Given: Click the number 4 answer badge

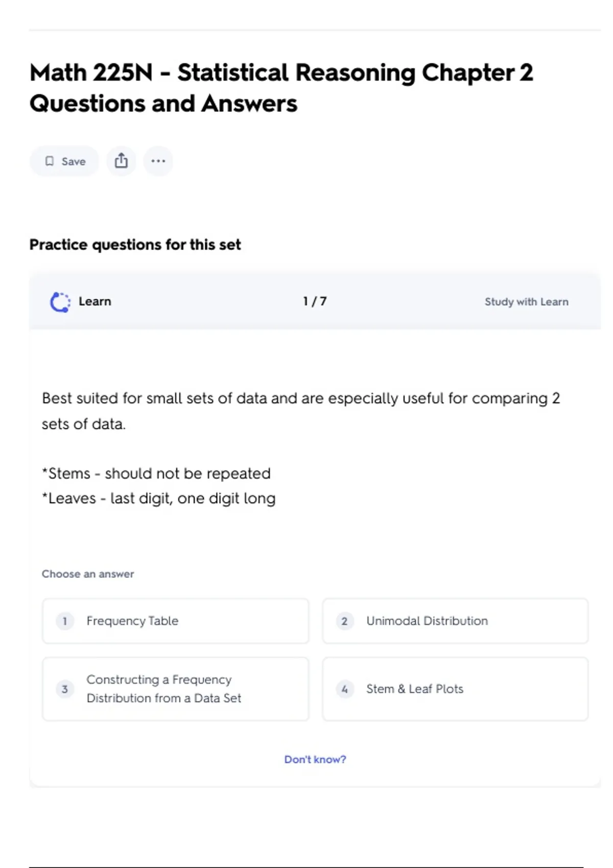Looking at the screenshot, I should [344, 689].
